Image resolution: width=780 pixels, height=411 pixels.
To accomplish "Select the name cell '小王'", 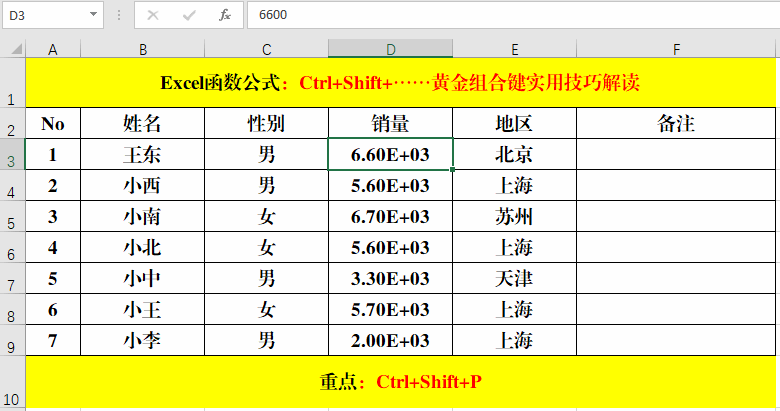I will point(142,309).
